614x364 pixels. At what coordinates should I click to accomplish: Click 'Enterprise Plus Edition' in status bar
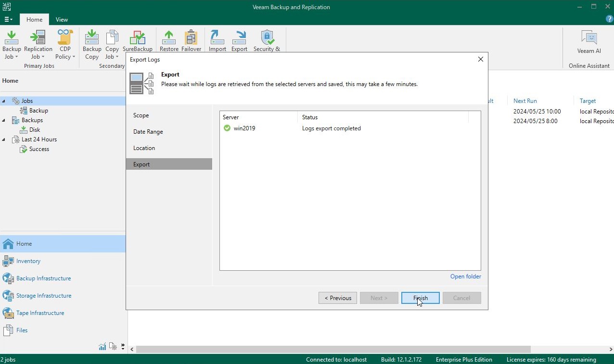[464, 360]
